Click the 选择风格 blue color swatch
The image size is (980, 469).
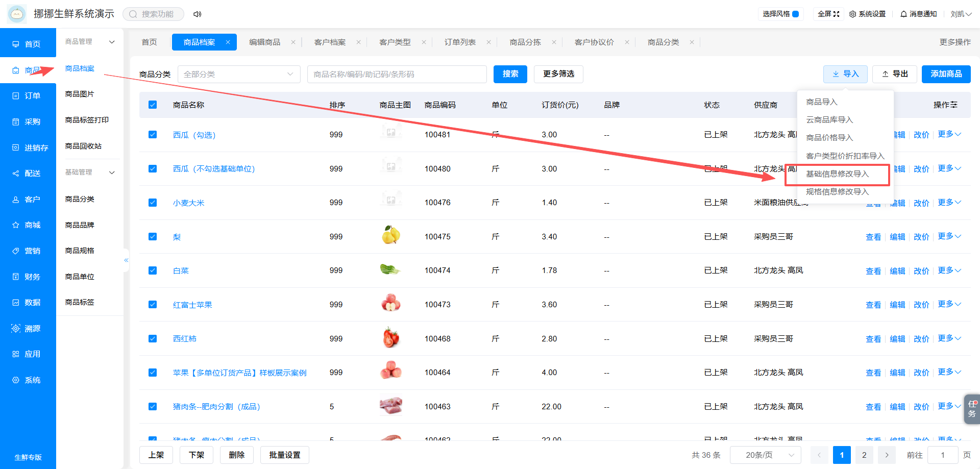click(x=795, y=14)
